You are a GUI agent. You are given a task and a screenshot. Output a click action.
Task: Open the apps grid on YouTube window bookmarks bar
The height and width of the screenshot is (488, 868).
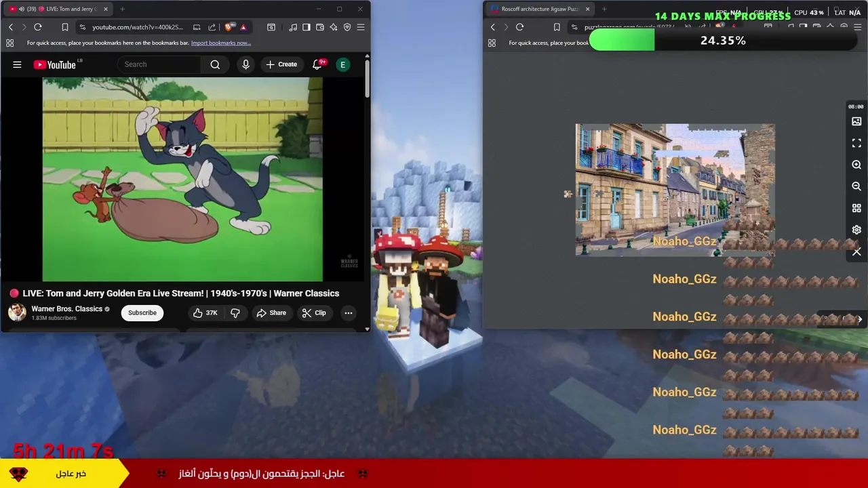pos(9,43)
